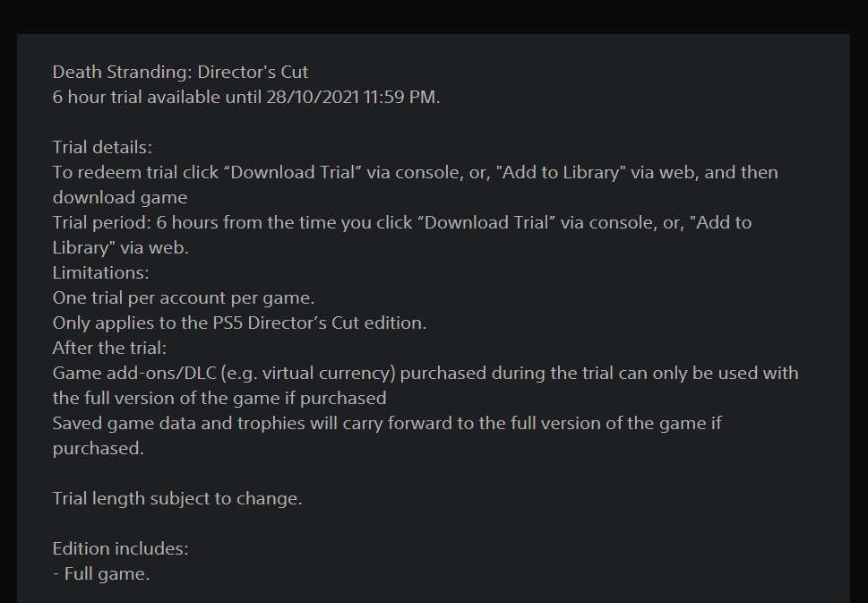868x603 pixels.
Task: Click the "Trial details:" heading
Action: tap(102, 147)
